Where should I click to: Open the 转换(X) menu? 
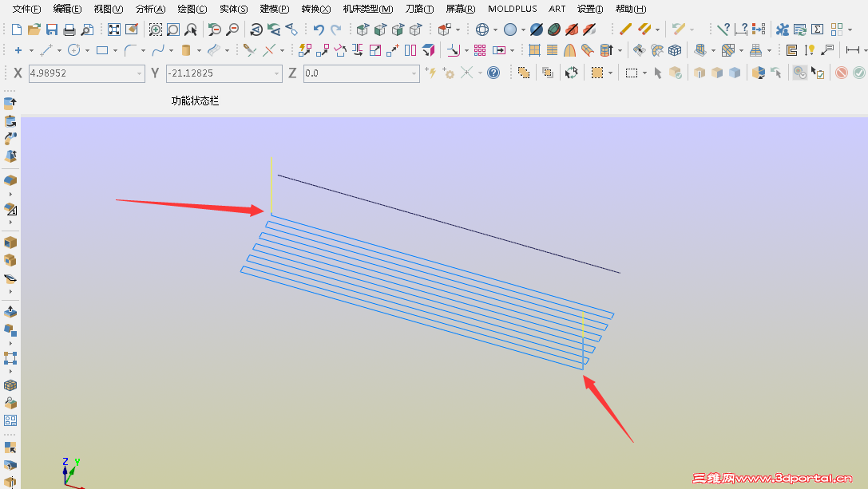316,9
